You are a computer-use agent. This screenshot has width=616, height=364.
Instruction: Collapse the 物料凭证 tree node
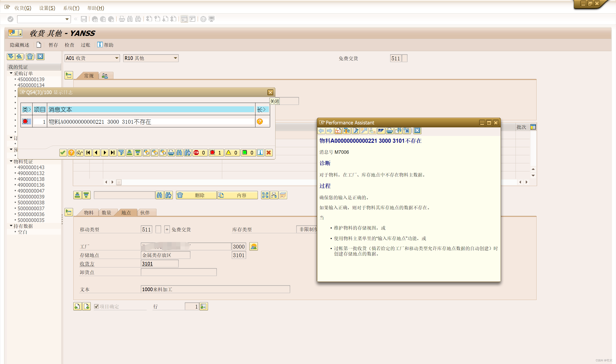coord(11,161)
